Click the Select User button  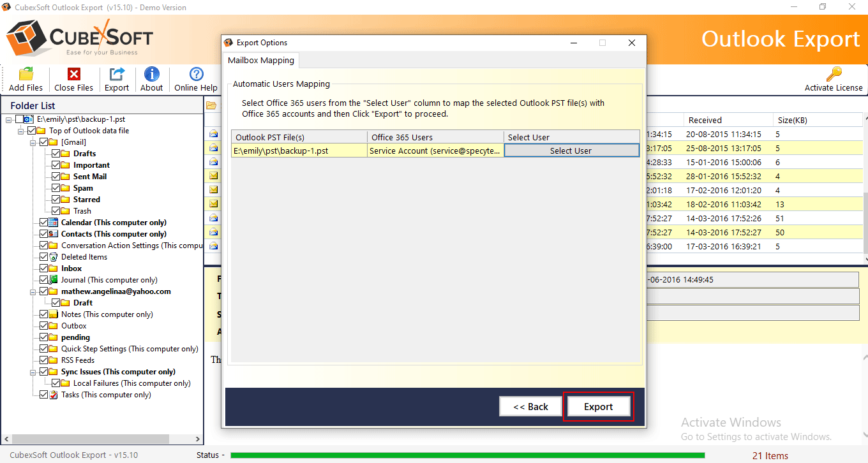click(x=571, y=151)
